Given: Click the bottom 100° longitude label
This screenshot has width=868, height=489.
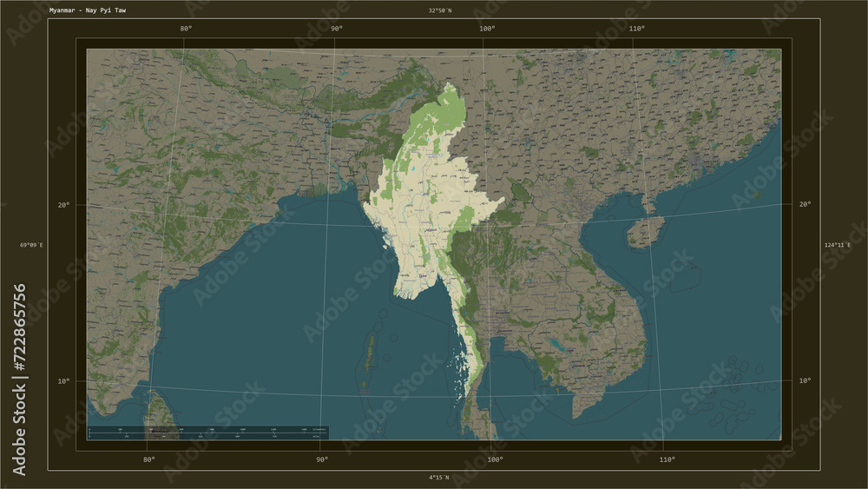Looking at the screenshot, I should (495, 459).
